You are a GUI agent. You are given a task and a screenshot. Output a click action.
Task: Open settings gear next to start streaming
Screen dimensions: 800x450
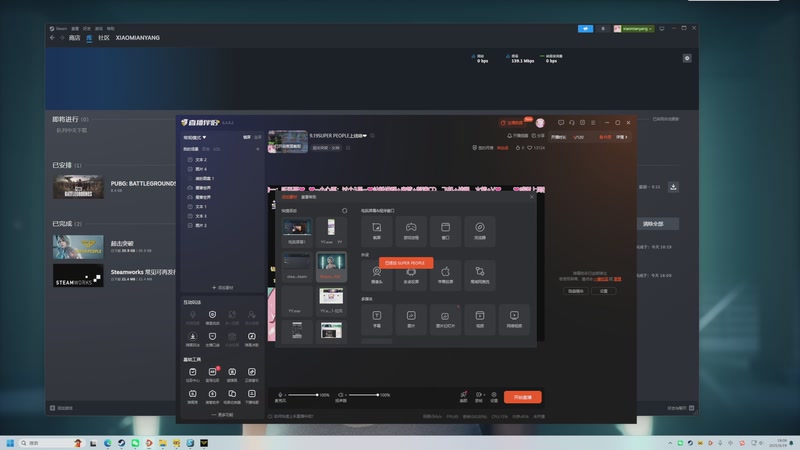pos(494,396)
